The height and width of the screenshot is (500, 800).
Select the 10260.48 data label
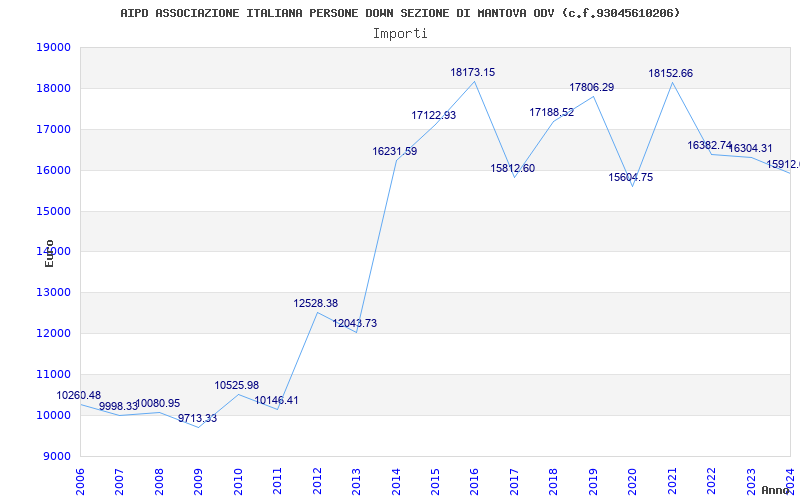[79, 395]
